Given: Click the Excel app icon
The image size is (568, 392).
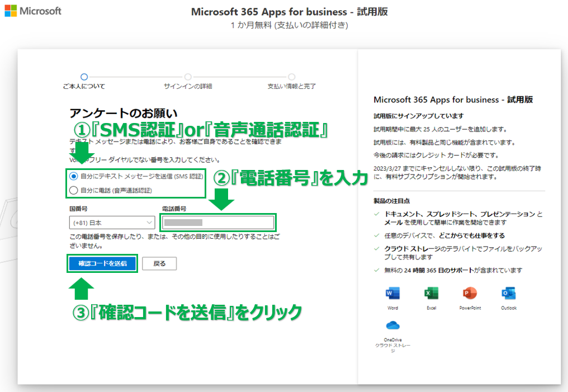Looking at the screenshot, I should 432,294.
